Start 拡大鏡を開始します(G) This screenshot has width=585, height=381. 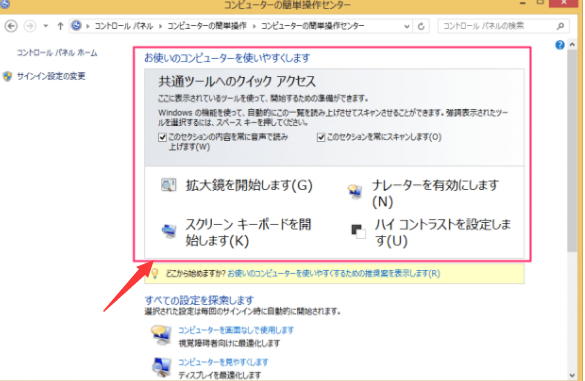tap(249, 185)
